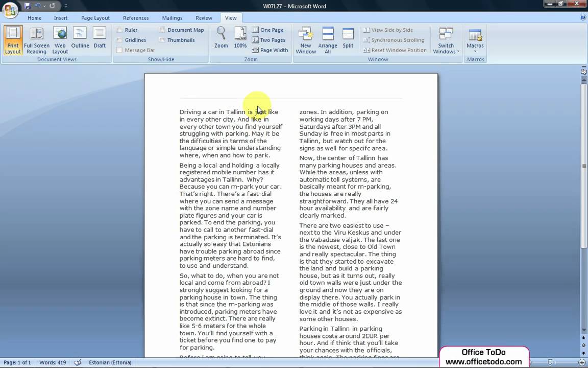
Task: Toggle the ruler icon above the scrollbar
Action: click(x=584, y=72)
